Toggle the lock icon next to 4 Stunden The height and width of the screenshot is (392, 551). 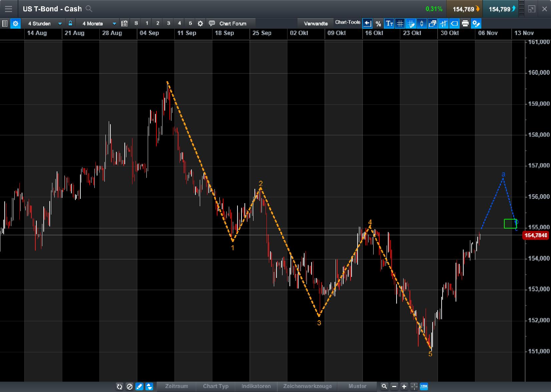click(x=70, y=23)
